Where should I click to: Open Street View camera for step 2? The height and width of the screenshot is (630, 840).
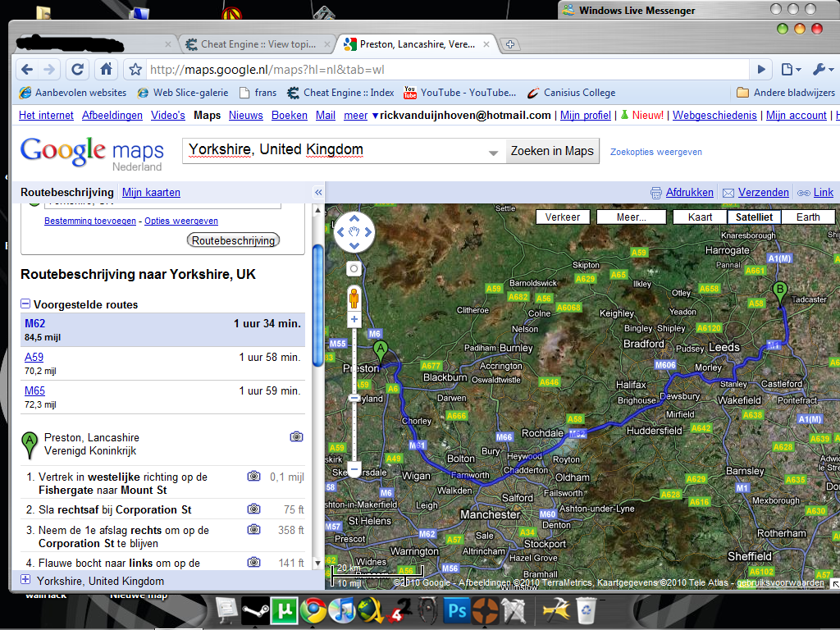254,509
